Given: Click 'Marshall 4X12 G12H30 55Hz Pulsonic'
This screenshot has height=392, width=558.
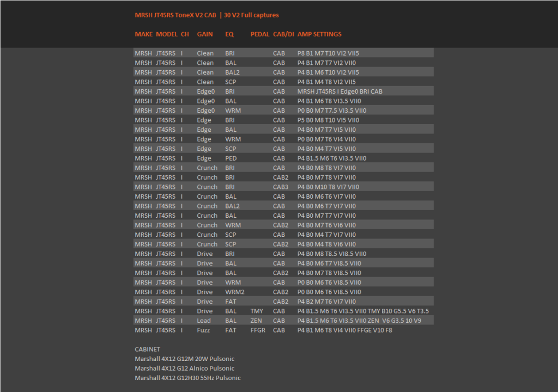Looking at the screenshot, I should point(188,378).
